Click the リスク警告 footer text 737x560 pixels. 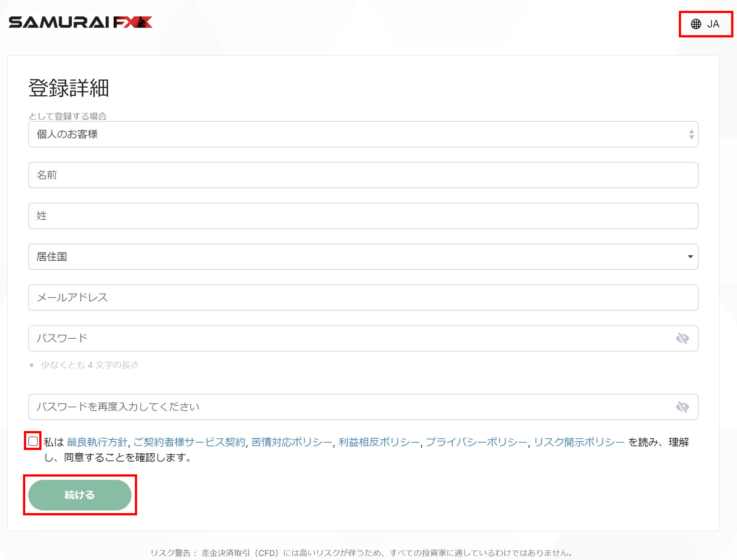362,553
